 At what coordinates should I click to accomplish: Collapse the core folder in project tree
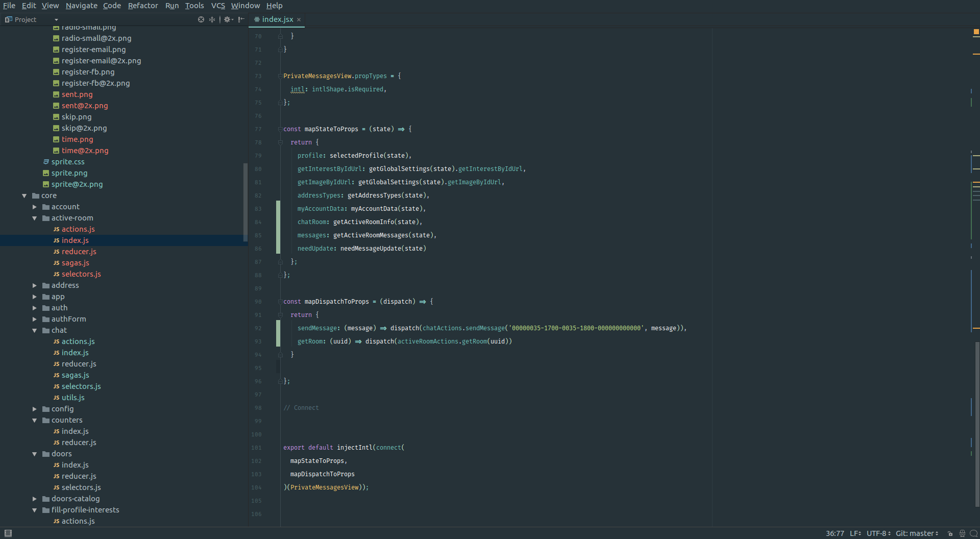pos(24,195)
